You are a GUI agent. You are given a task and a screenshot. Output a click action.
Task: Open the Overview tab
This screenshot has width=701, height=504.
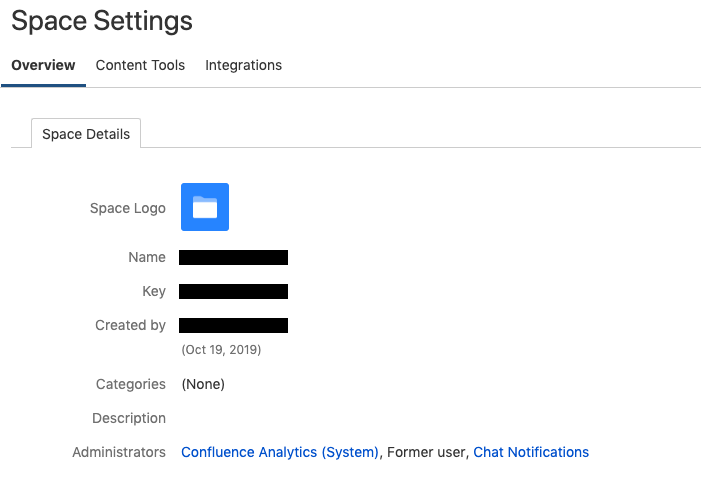coord(43,65)
